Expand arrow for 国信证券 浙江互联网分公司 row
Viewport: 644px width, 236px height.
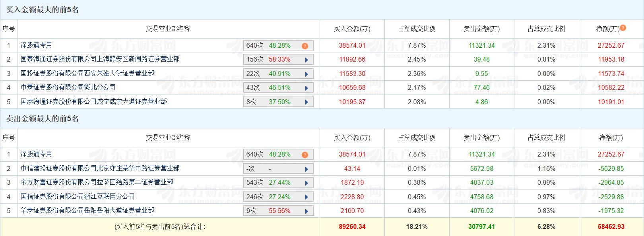coord(306,197)
